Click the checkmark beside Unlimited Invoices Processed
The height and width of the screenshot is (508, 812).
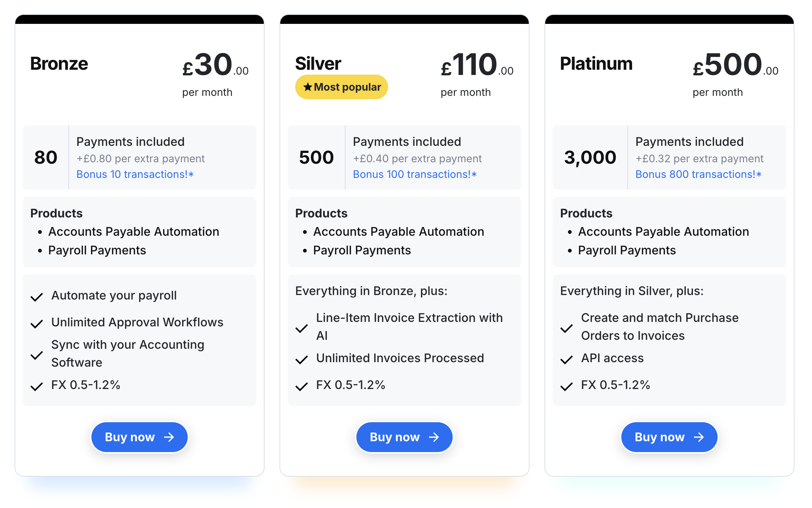[x=302, y=360]
